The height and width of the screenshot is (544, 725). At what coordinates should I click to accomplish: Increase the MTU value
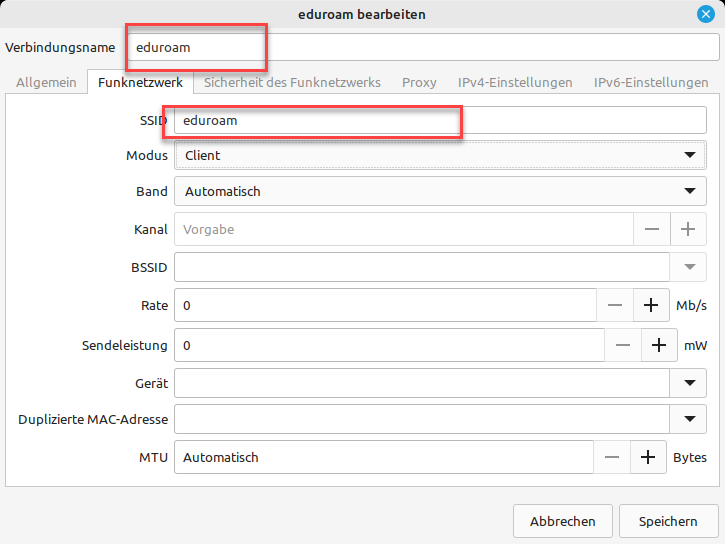[x=648, y=457]
